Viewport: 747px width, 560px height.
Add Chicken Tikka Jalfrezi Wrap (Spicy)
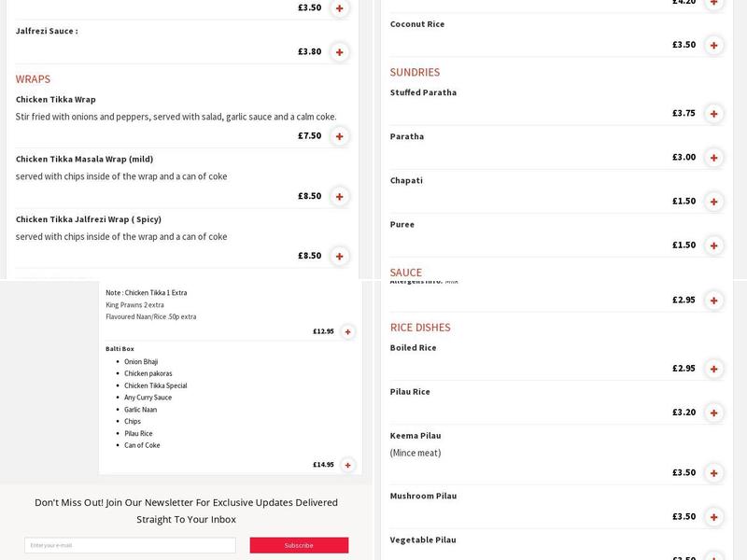339,257
